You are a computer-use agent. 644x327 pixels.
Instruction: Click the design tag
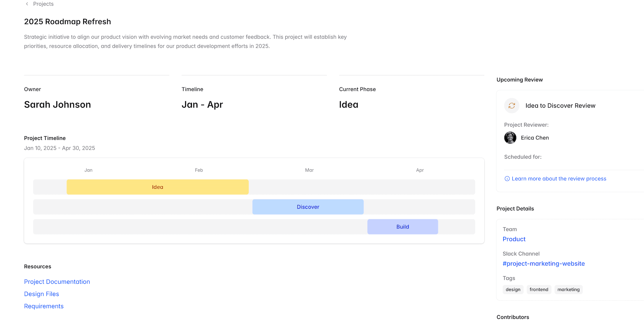pyautogui.click(x=513, y=290)
